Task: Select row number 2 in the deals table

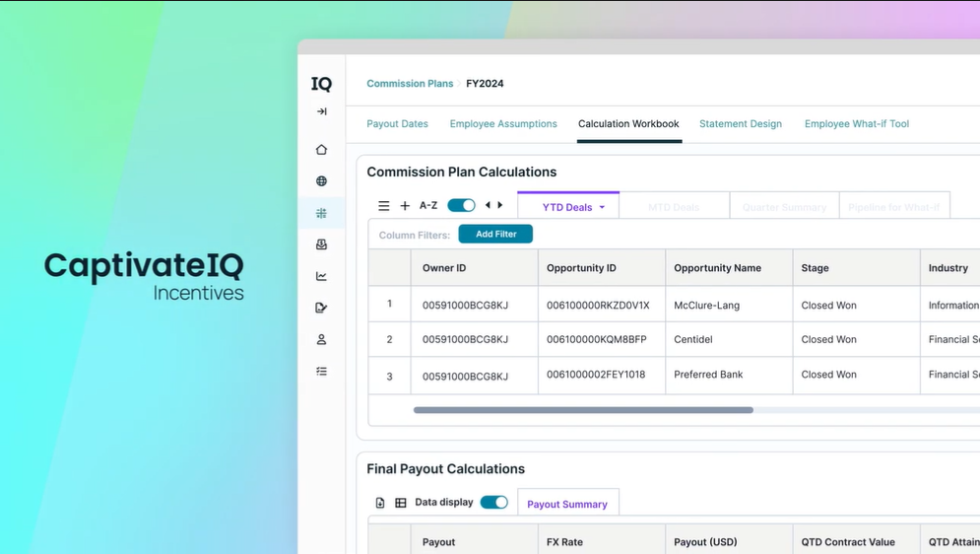Action: pyautogui.click(x=389, y=339)
